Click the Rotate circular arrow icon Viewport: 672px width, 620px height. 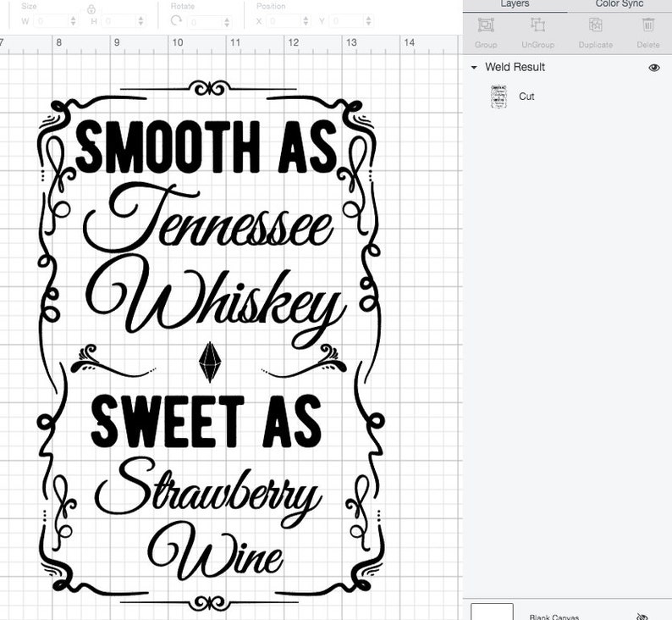click(x=176, y=20)
